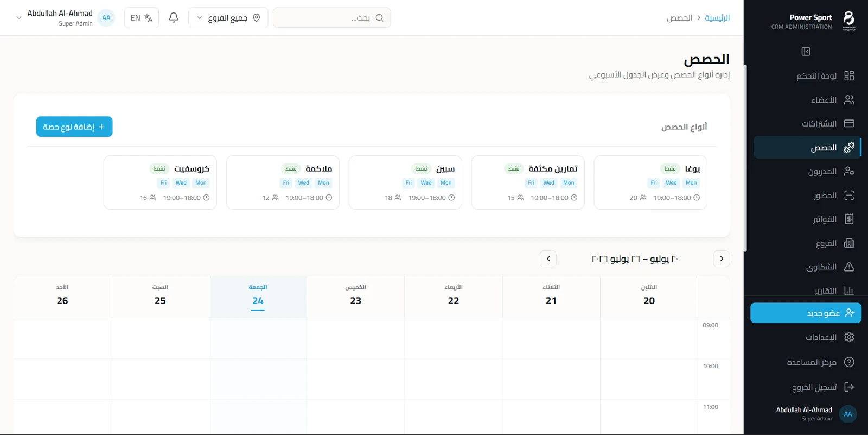Collapse the sidebar panel icon

(x=806, y=52)
